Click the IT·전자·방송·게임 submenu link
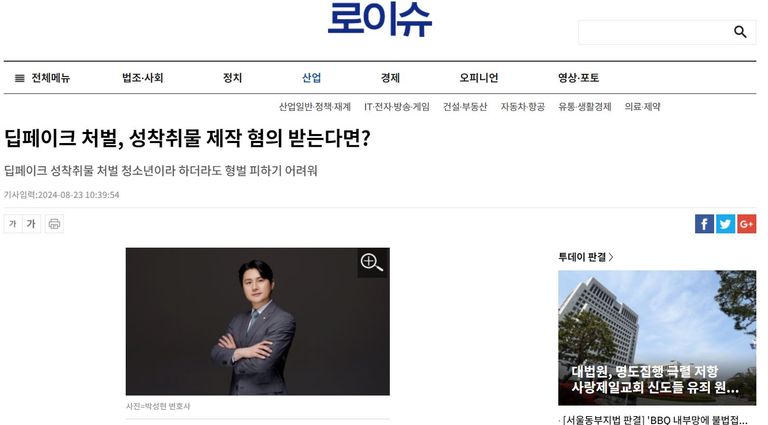This screenshot has width=768, height=425. (397, 107)
